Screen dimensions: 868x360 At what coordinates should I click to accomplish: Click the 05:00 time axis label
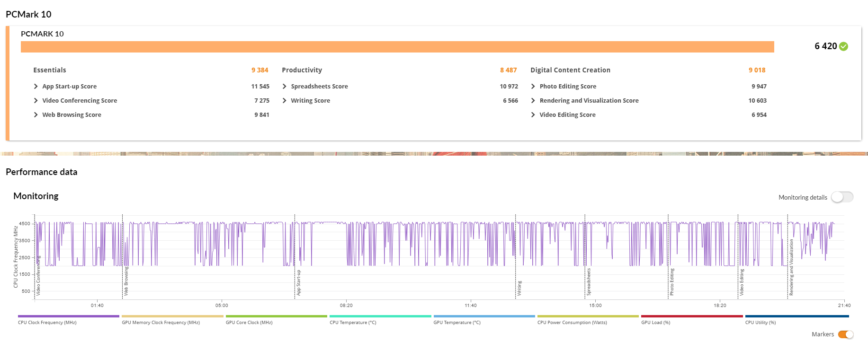pos(222,306)
